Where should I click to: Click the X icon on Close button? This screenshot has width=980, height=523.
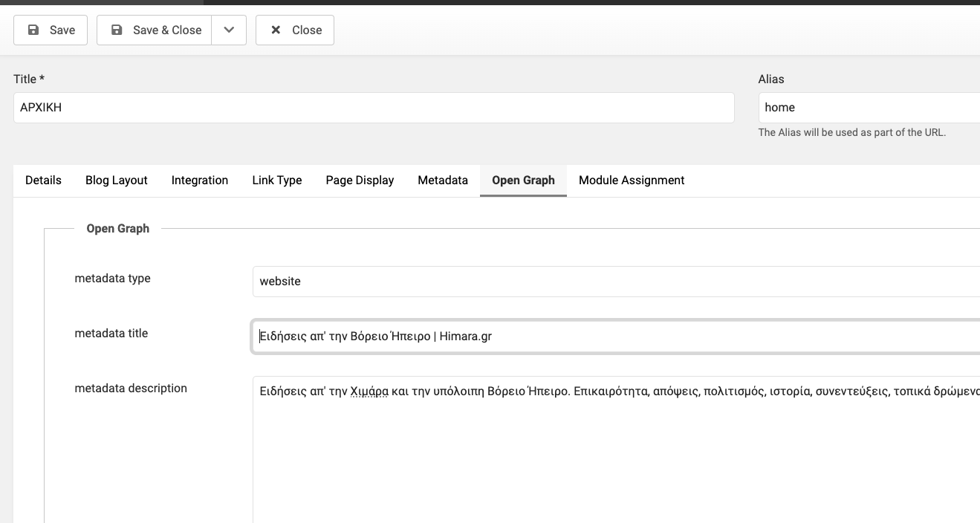pos(276,30)
